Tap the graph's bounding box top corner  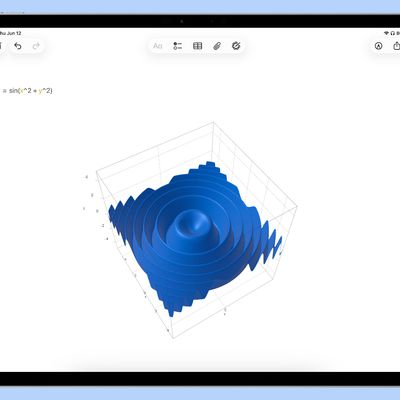213,122
